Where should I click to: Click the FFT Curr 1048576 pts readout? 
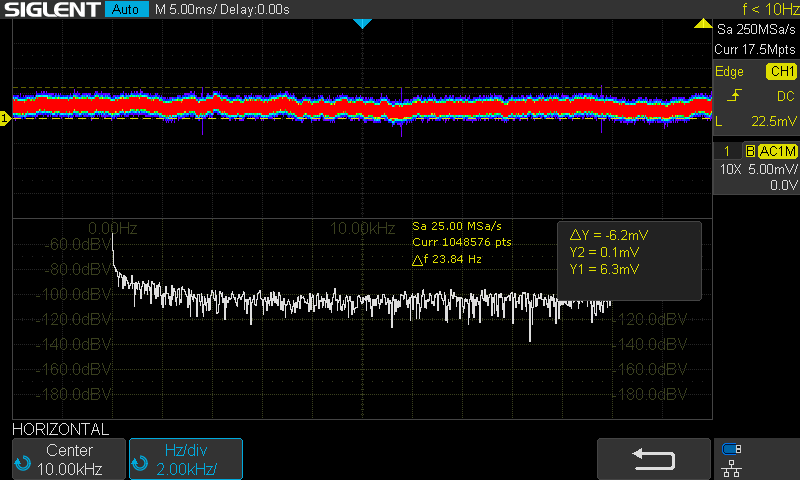[462, 242]
